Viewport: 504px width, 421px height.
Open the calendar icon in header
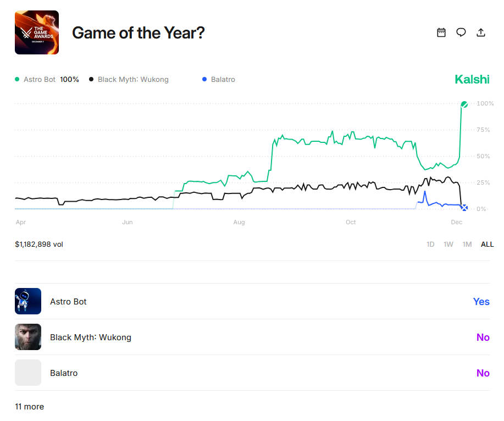point(441,32)
